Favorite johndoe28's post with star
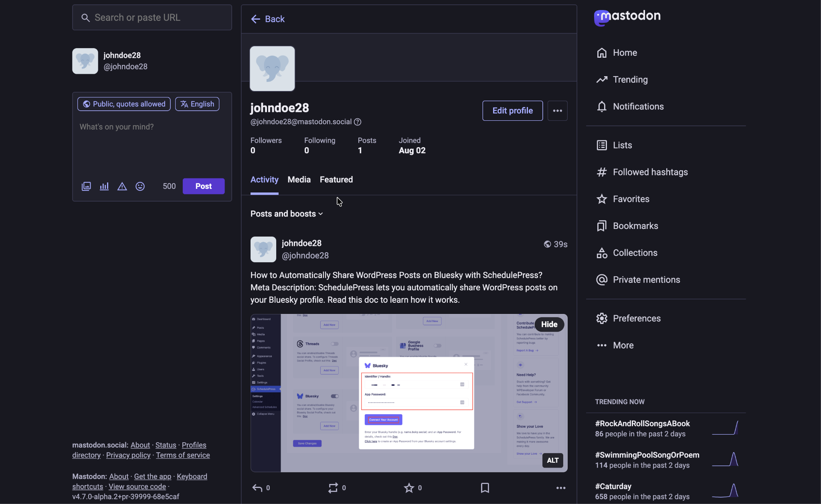Screen dimensions: 821x504 [413, 488]
